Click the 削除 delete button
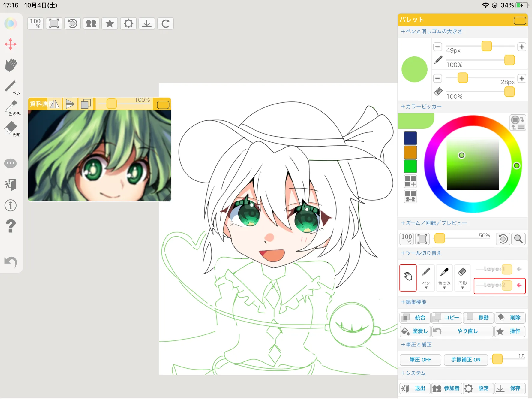 (x=510, y=318)
